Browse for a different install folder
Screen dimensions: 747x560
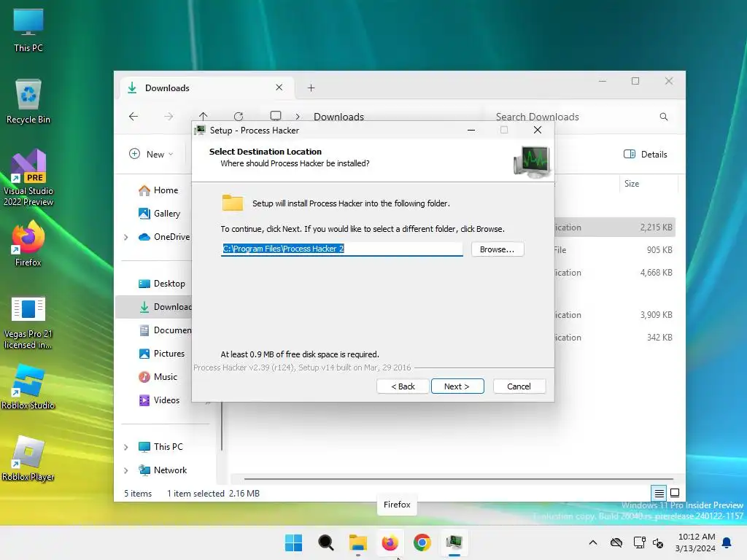click(498, 249)
